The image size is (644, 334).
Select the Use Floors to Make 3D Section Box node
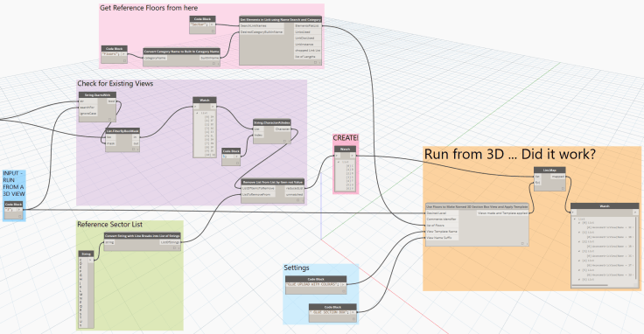(477, 207)
